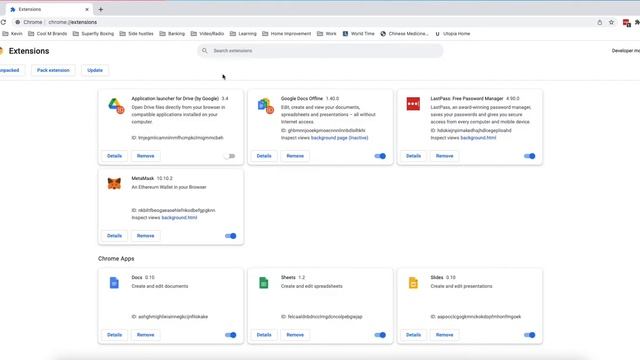Click the Search extensions field
The width and height of the screenshot is (640, 360).
click(x=320, y=51)
